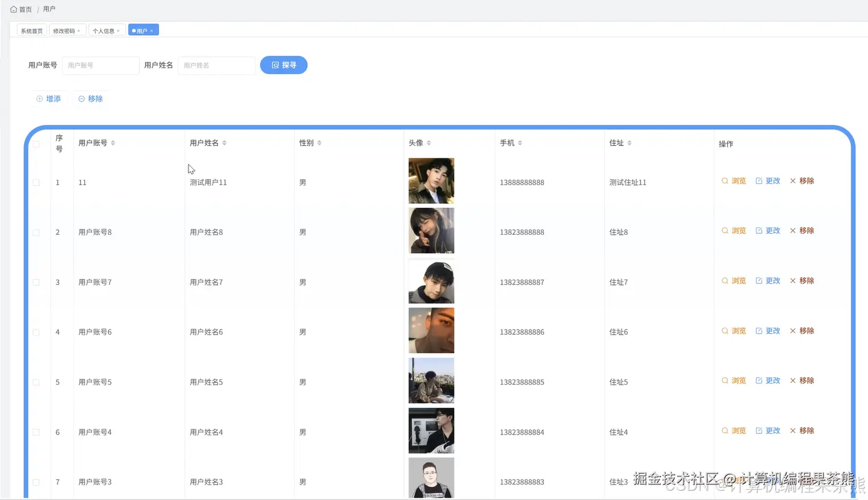Click the sort arrows on 性别 column
The height and width of the screenshot is (500, 868).
tap(319, 142)
